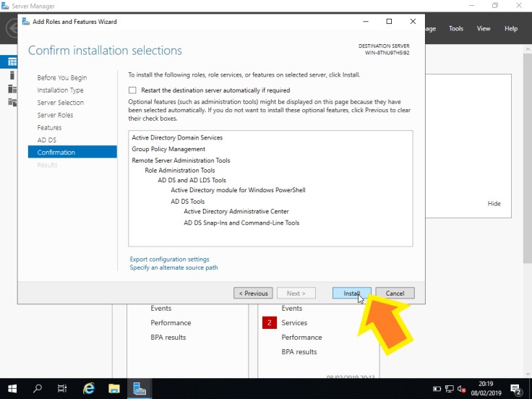This screenshot has height=399, width=532.
Task: Cancel the Add Roles wizard
Action: point(395,293)
